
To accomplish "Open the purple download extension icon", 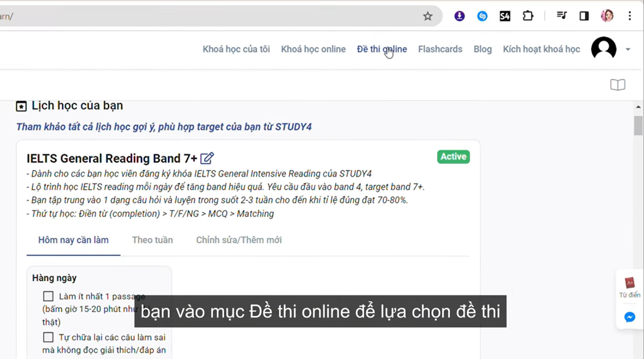I will (459, 16).
